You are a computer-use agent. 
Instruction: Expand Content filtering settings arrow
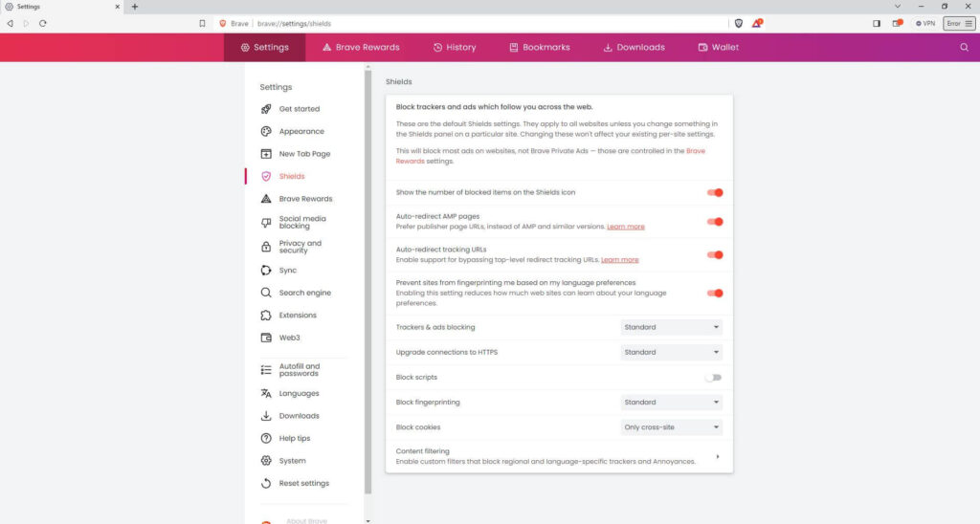click(x=718, y=456)
